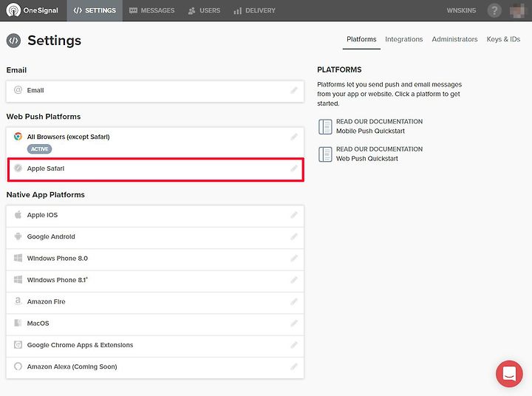Select the Windows Phone 8.0 label
The width and height of the screenshot is (532, 396).
58,259
